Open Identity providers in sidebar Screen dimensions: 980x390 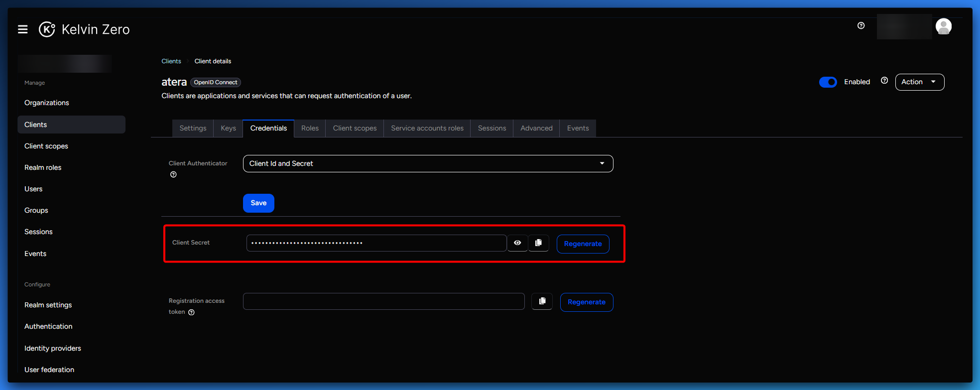(53, 348)
